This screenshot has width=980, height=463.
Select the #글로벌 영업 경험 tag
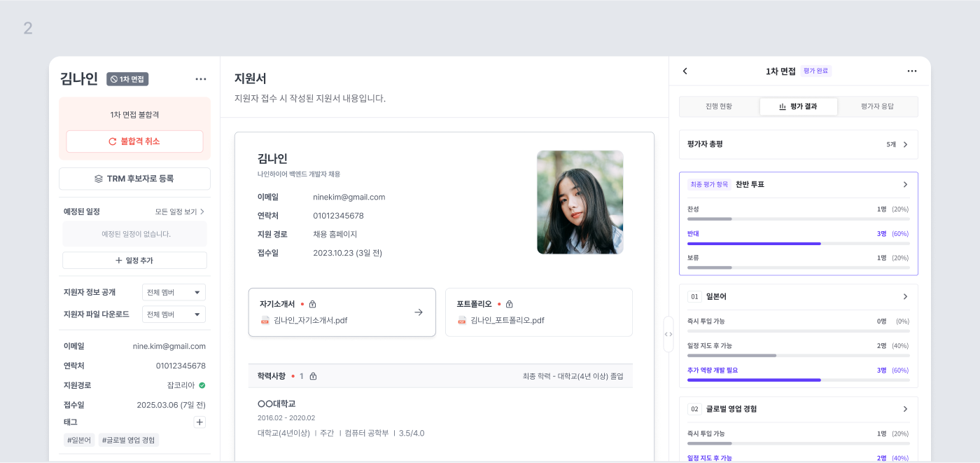pyautogui.click(x=129, y=440)
